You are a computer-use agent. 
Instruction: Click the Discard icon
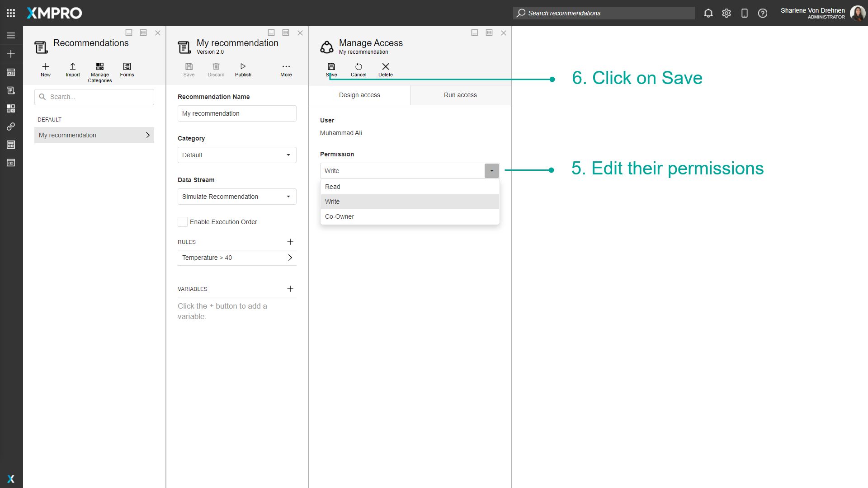(216, 69)
